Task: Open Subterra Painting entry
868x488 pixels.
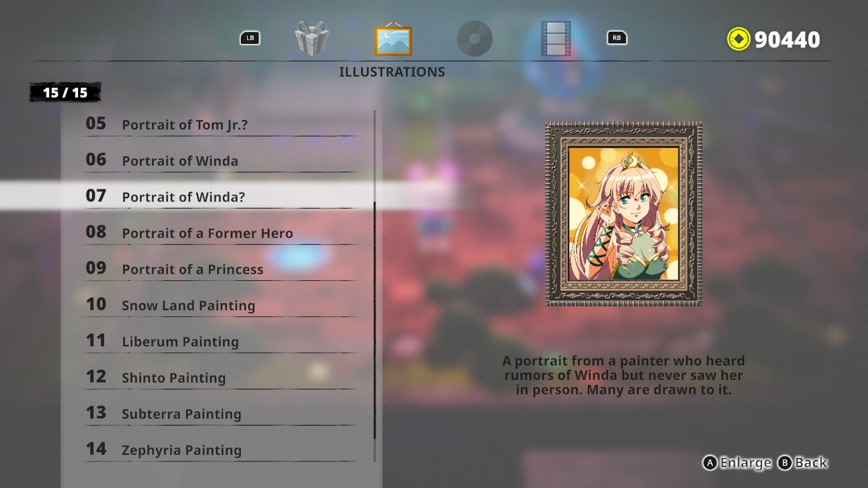Action: (219, 414)
